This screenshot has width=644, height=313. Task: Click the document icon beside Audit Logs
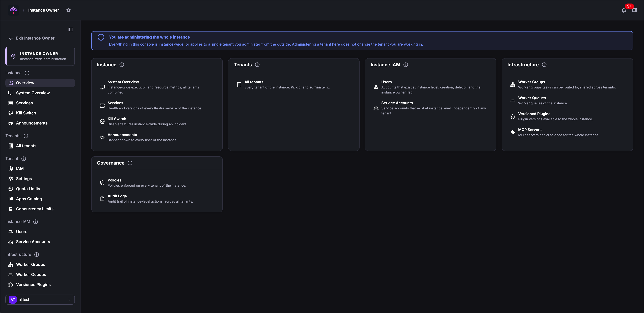(102, 199)
